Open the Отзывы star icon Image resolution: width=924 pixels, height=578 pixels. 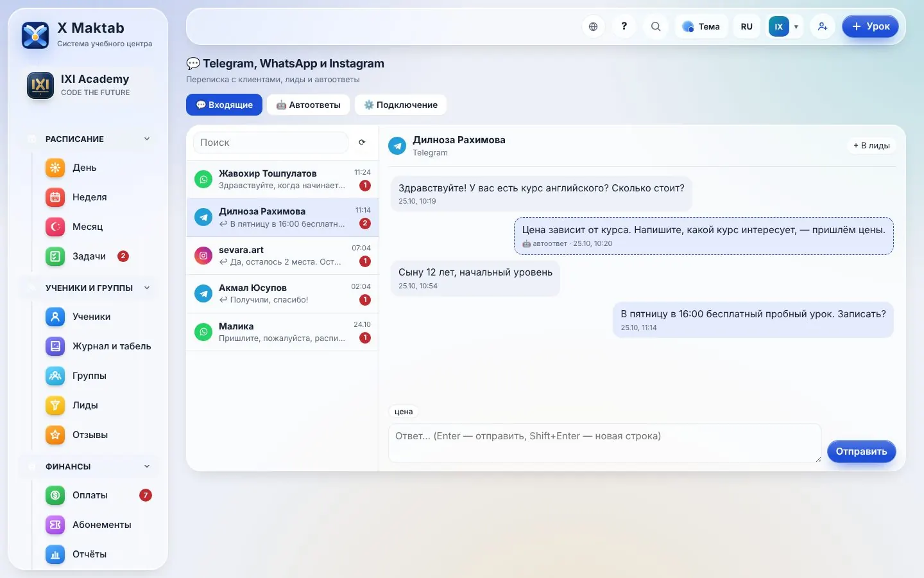click(x=55, y=435)
